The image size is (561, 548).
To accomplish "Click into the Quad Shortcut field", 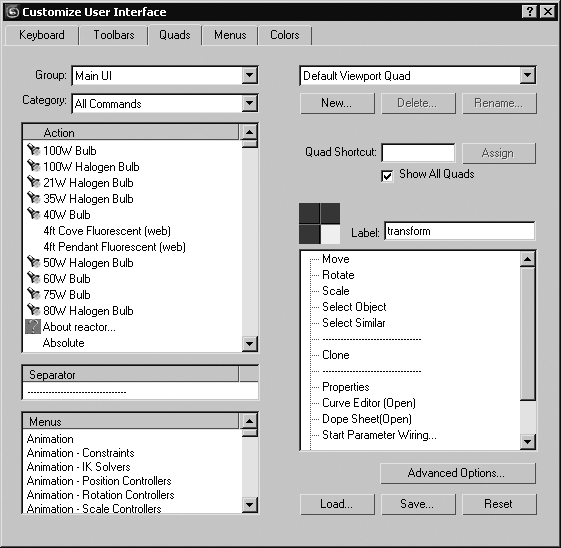I will coord(419,153).
